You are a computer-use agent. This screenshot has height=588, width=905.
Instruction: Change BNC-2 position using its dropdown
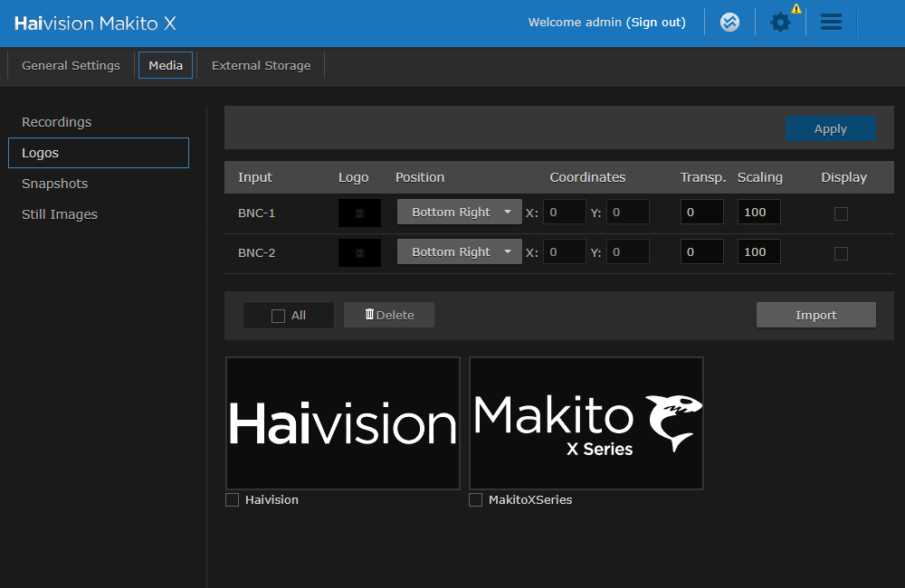459,251
